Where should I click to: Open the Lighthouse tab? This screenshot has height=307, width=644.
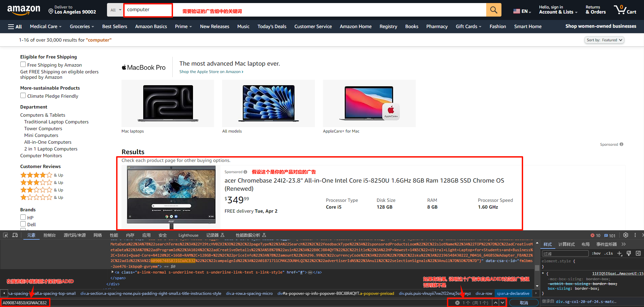pos(188,235)
